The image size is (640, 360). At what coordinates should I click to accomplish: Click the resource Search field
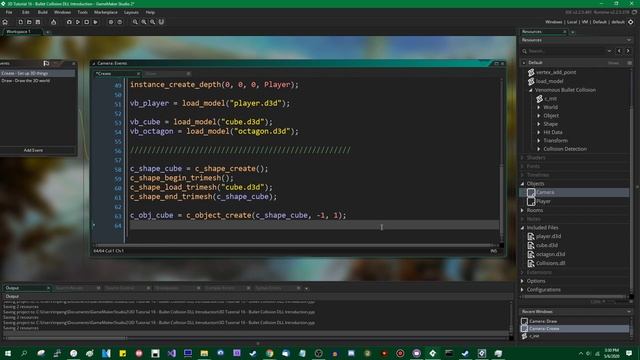[x=567, y=51]
